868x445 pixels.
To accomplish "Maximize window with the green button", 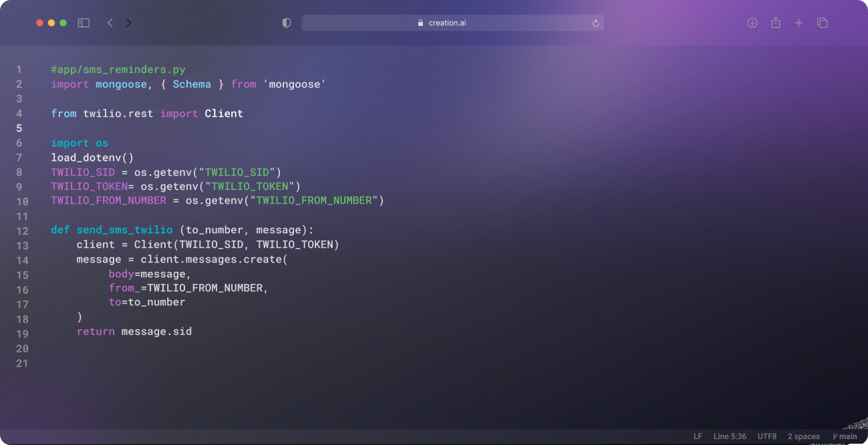I will (63, 23).
